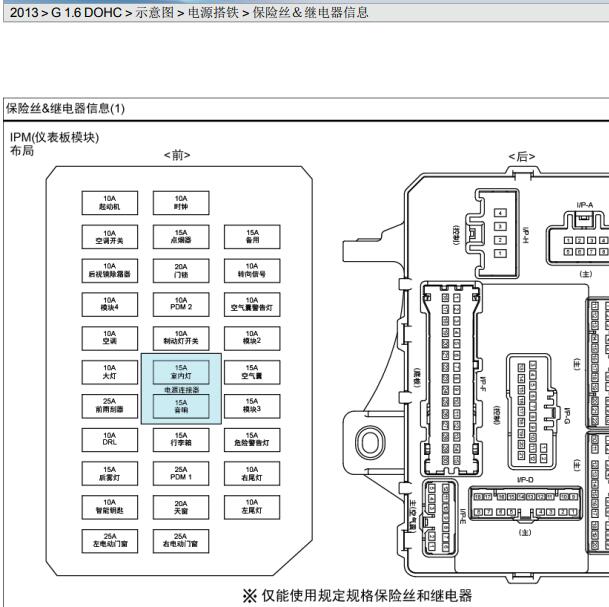Viewport: 609px width, 607px height.
Task: Select the 15A 空气囊 fuse
Action: (x=252, y=372)
